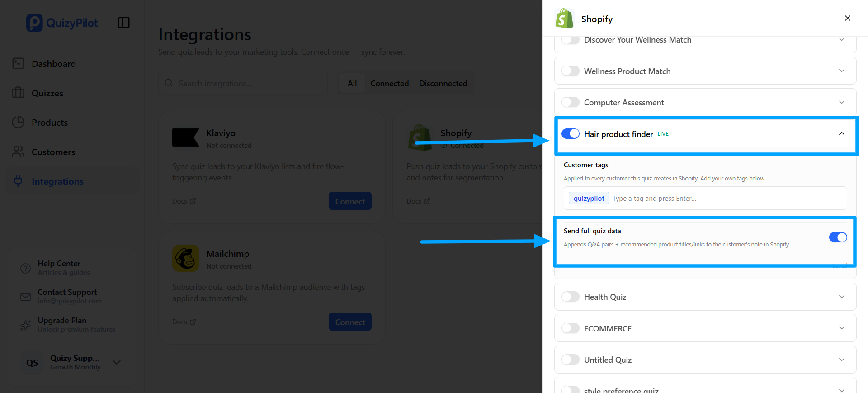Expand the Health Quiz row

(x=842, y=297)
